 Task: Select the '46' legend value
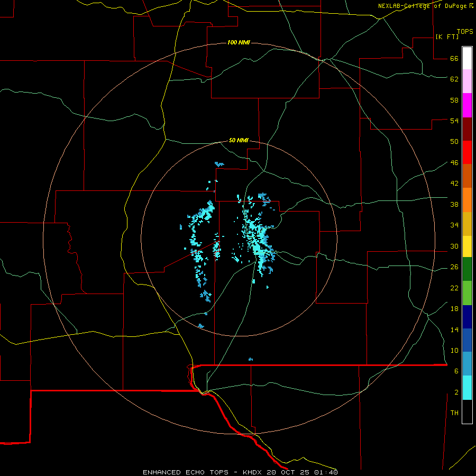[454, 163]
